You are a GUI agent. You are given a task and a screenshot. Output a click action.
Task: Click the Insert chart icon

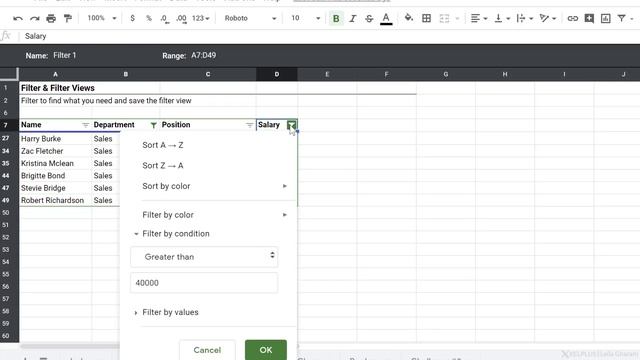pos(606,18)
